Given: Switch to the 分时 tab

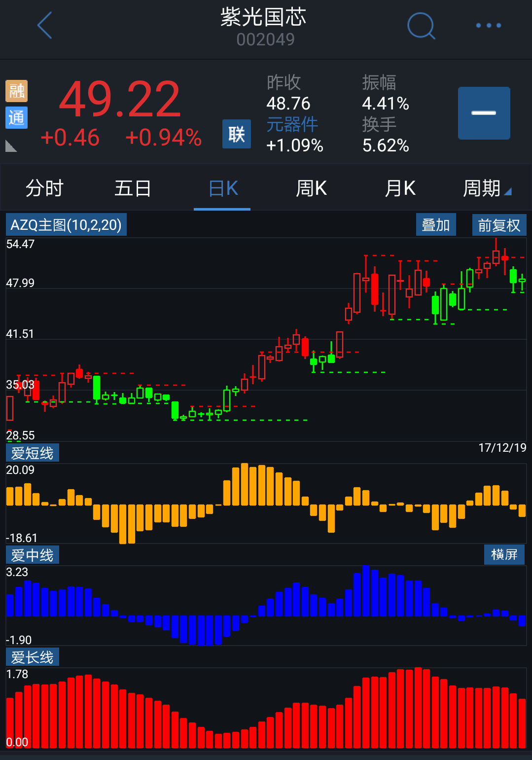Looking at the screenshot, I should click(44, 188).
